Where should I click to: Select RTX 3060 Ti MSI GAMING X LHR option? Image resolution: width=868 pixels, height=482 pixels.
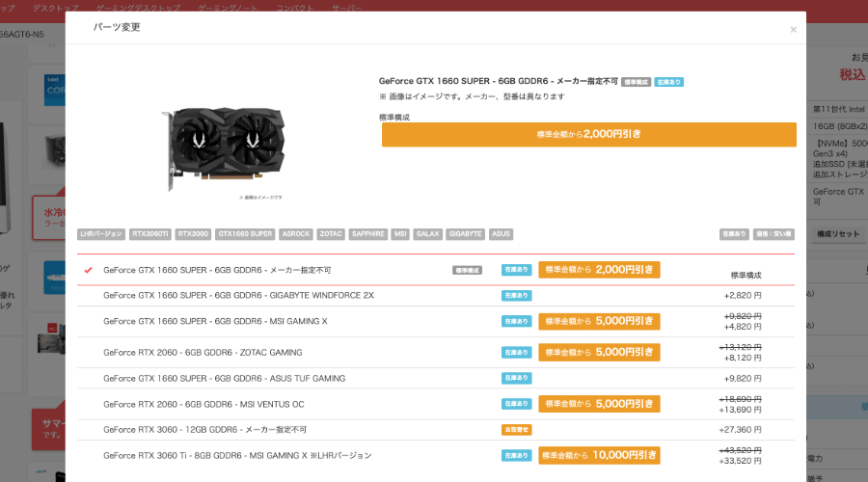[436, 455]
